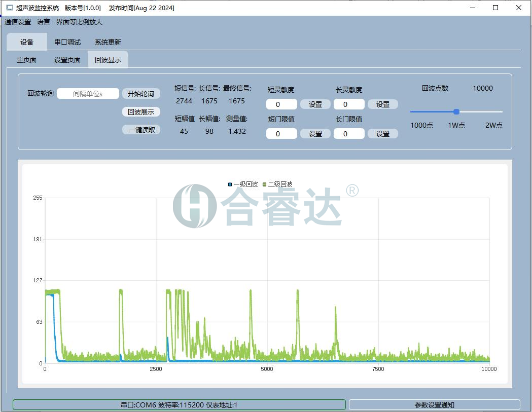The height and width of the screenshot is (412, 532).
Task: Click the 回波轮询 interval input box
Action: click(x=87, y=93)
